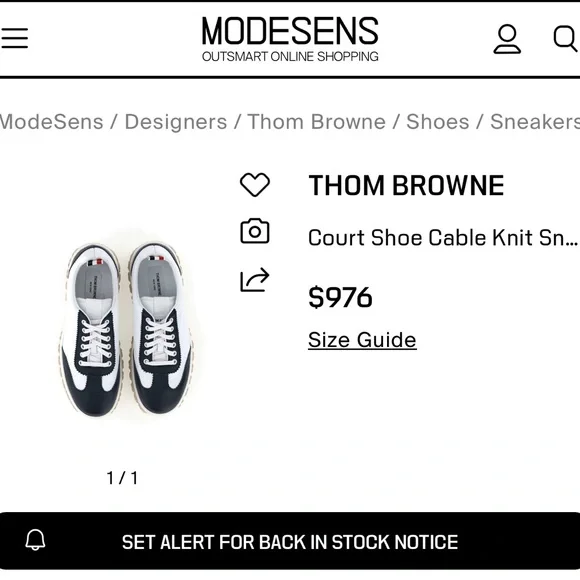Image resolution: width=580 pixels, height=580 pixels.
Task: Open Thom Browne breadcrumb link
Action: point(316,122)
